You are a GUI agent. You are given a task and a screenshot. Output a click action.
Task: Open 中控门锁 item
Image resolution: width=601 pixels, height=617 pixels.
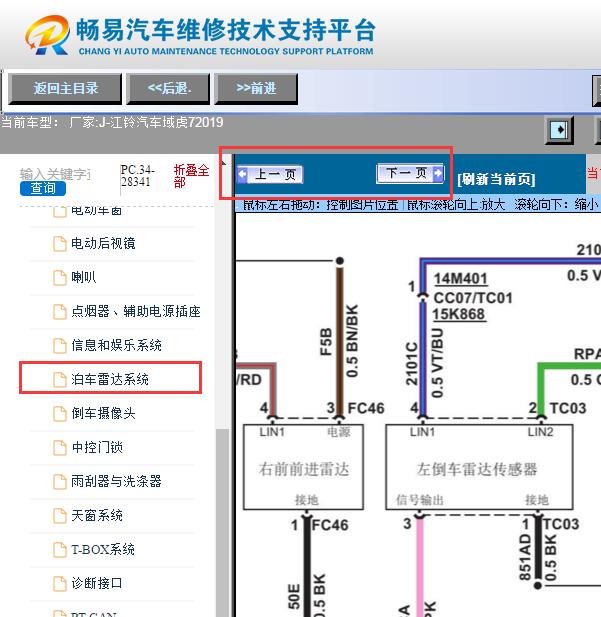(97, 447)
